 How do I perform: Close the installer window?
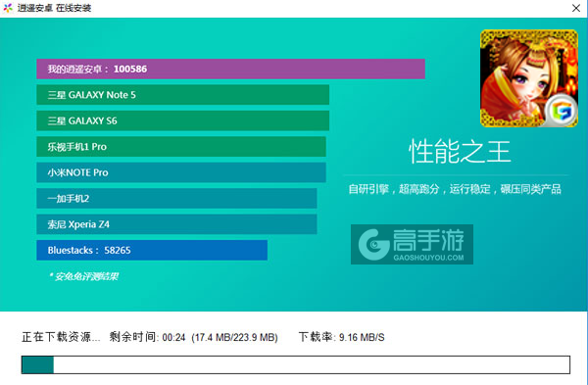point(576,8)
